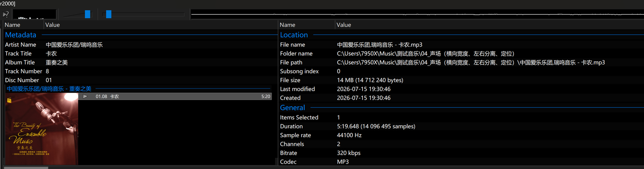
Task: Select the Sample rate label
Action: coord(295,135)
